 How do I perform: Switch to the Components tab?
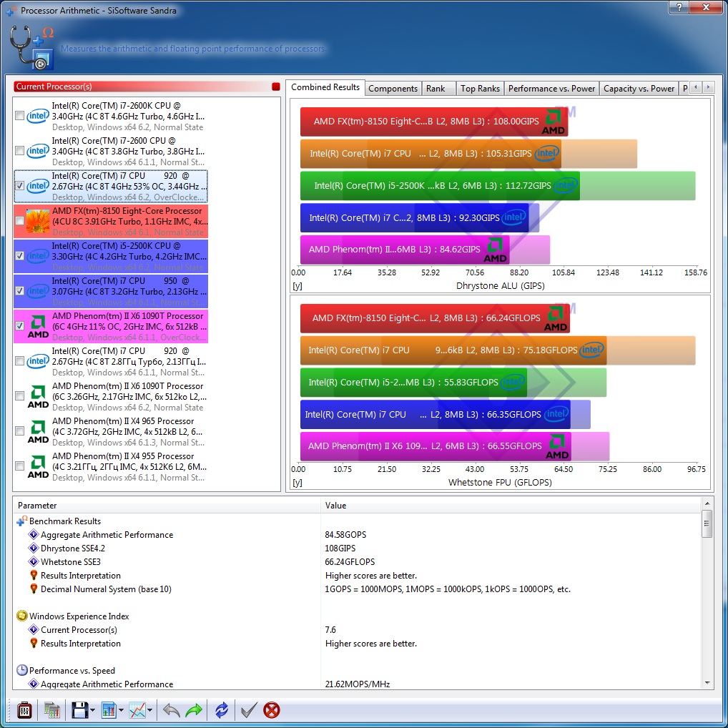tap(393, 88)
